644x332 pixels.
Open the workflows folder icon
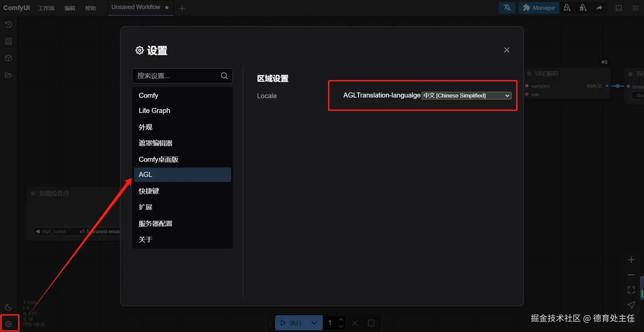tap(8, 75)
